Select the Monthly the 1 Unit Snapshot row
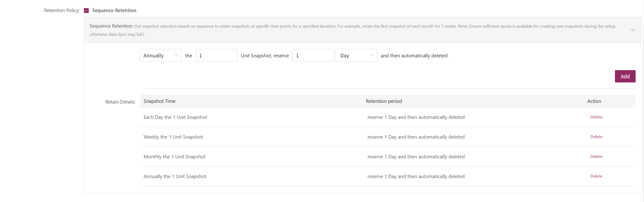 388,157
